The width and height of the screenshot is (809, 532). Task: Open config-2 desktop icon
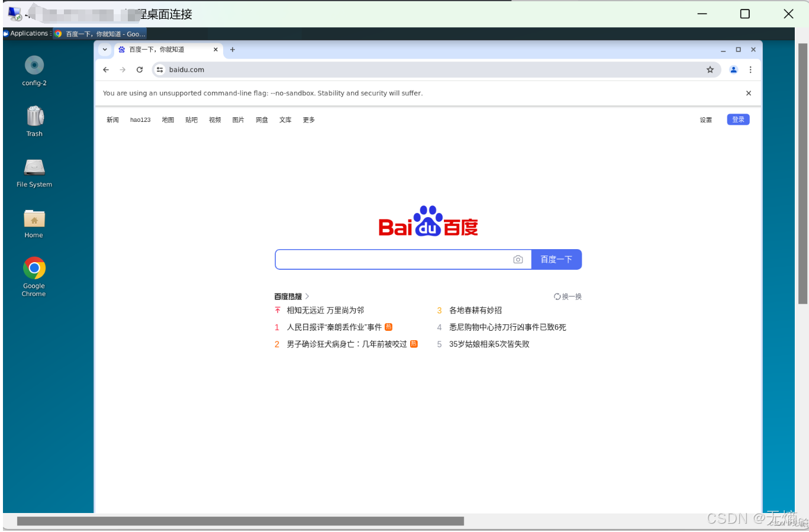[x=34, y=70]
